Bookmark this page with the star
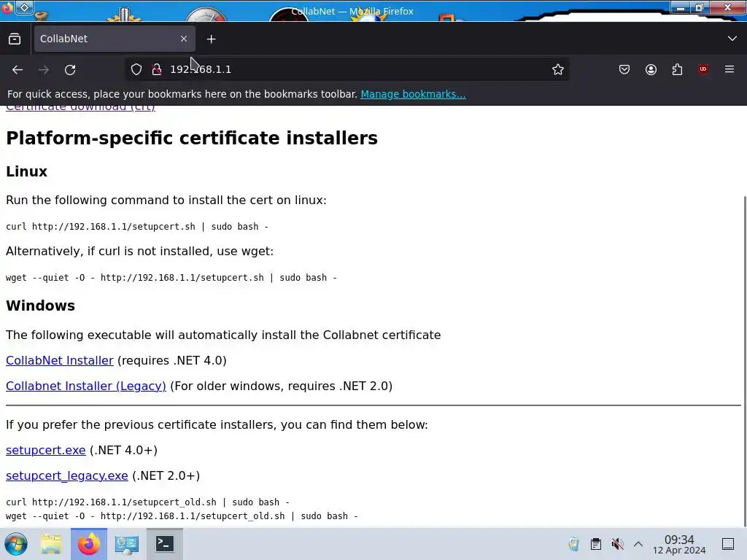 click(x=558, y=69)
